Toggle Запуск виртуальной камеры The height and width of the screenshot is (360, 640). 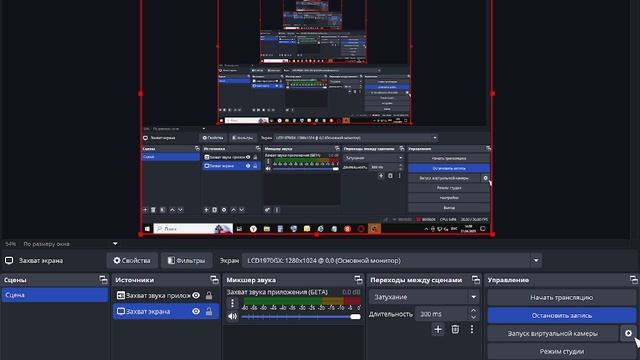(553, 333)
